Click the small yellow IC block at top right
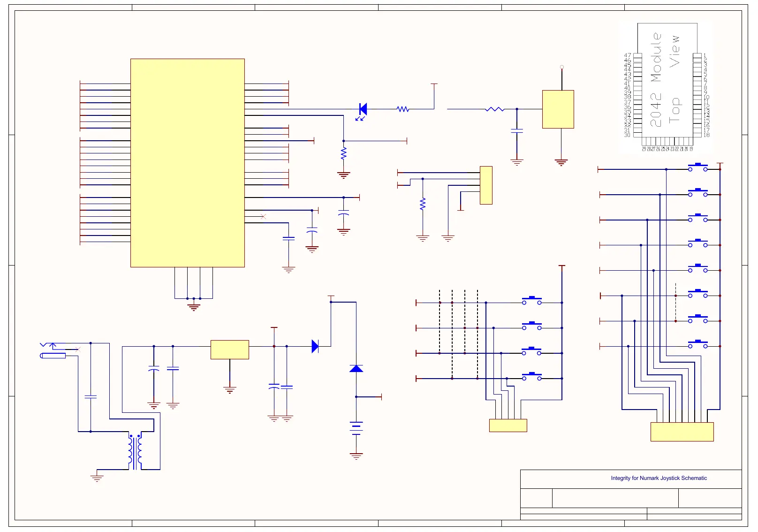Viewport: 758px width, 532px height. click(x=558, y=109)
